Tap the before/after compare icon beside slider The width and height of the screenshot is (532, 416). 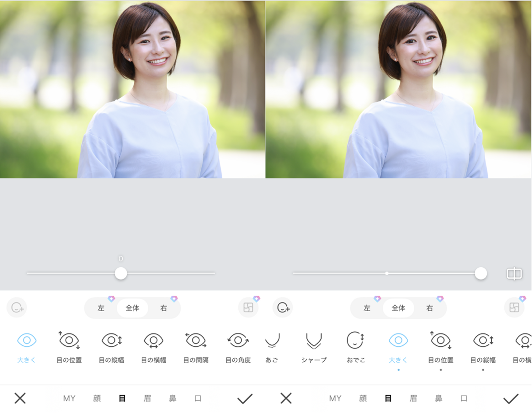(514, 274)
